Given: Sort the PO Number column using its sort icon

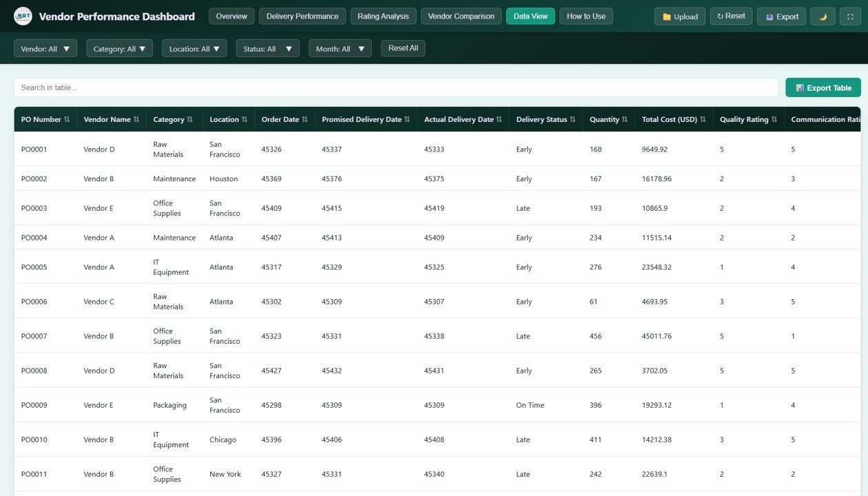Looking at the screenshot, I should coord(67,118).
